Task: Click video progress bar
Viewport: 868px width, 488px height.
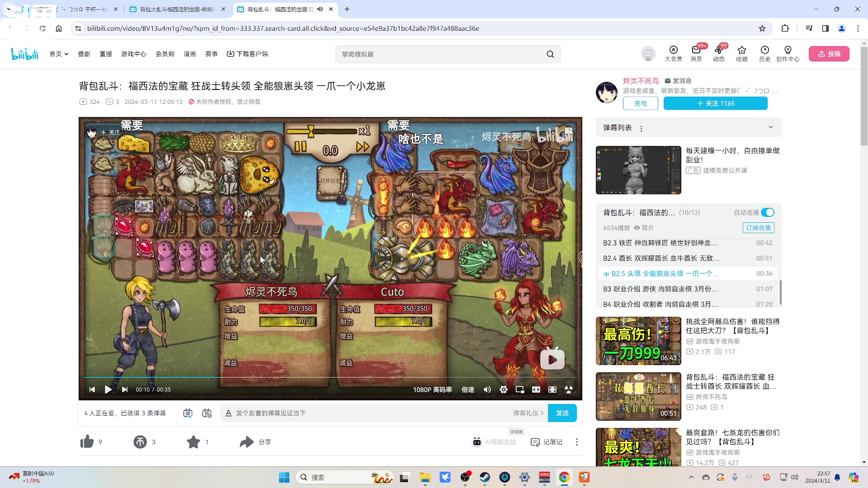Action: (x=330, y=377)
